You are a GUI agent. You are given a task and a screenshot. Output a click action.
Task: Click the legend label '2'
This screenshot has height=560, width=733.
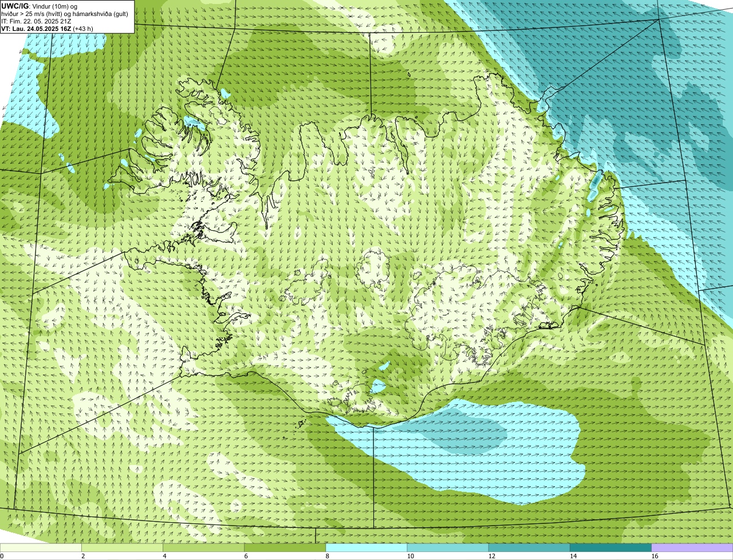[83, 556]
